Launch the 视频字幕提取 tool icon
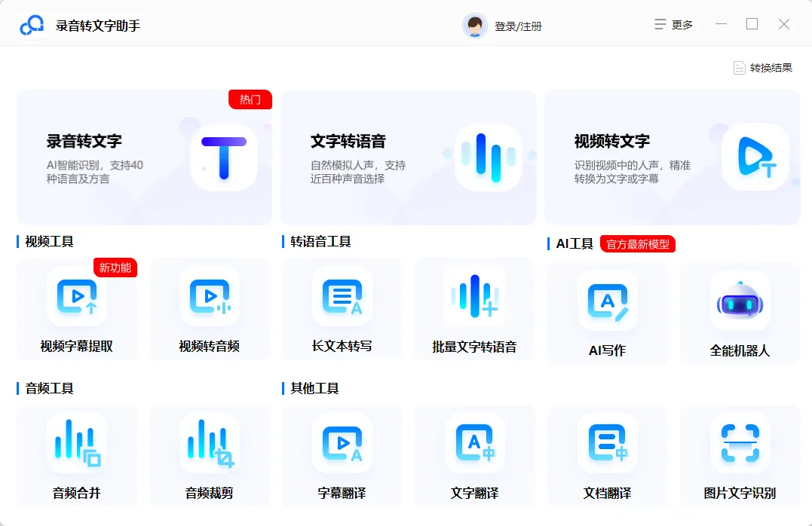812x526 pixels. [x=77, y=296]
